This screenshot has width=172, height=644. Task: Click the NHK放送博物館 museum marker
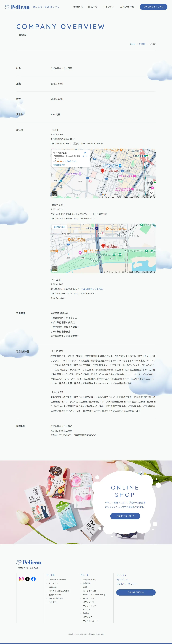pos(80,174)
